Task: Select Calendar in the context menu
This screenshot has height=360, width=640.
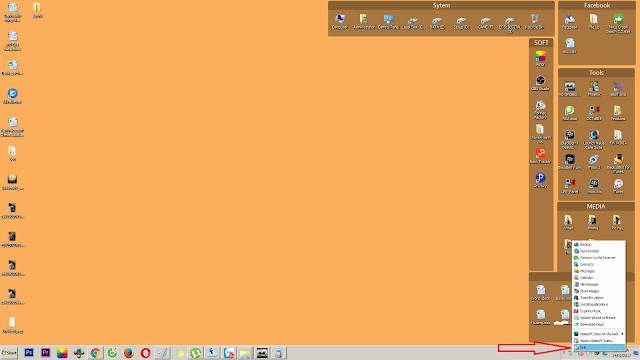Action: pyautogui.click(x=599, y=278)
